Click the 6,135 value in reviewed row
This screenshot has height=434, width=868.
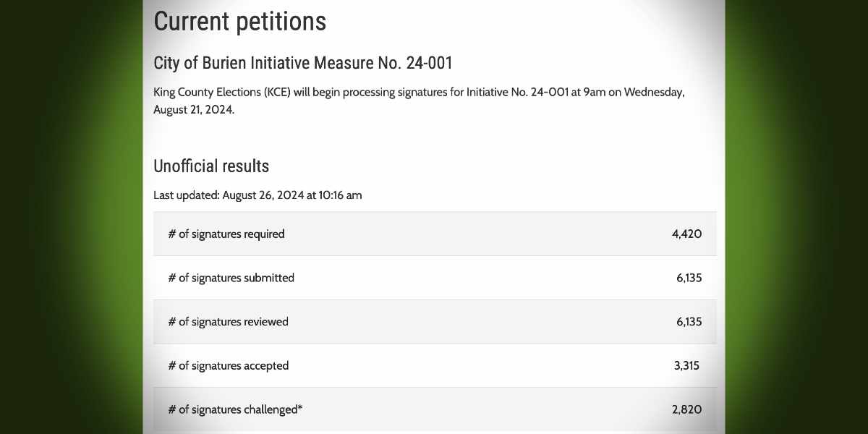[689, 322]
